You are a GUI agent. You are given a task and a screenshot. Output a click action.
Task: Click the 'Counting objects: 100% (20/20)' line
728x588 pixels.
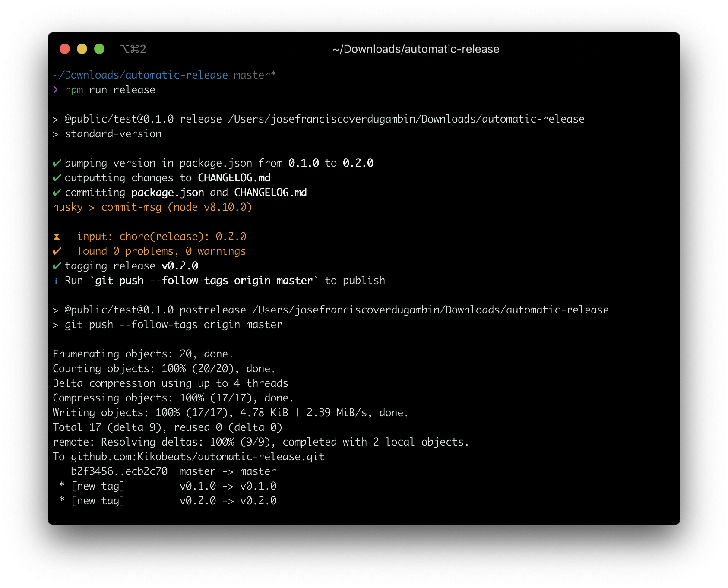coord(164,369)
